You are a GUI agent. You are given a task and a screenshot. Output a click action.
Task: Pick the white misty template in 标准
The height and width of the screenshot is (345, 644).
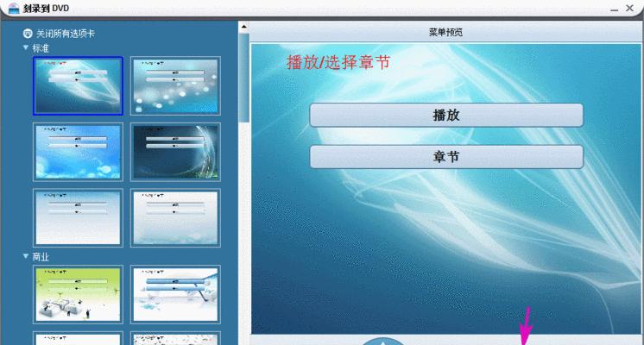point(175,218)
